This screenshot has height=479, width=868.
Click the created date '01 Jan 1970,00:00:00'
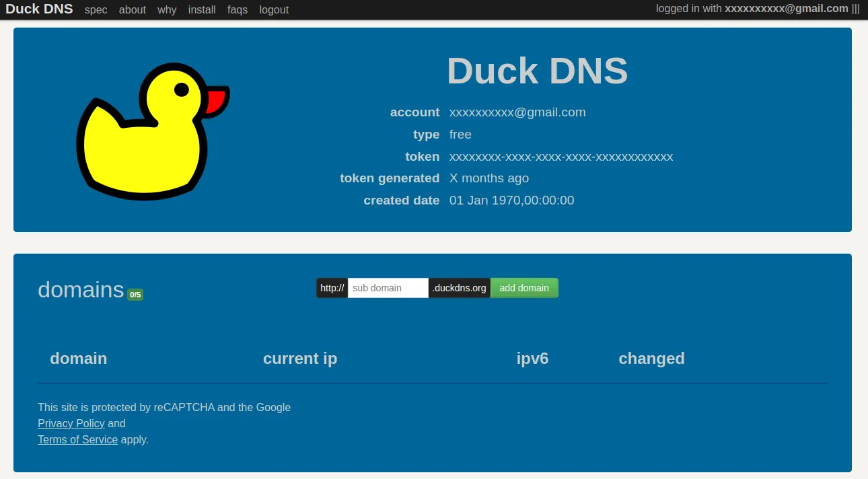point(511,200)
